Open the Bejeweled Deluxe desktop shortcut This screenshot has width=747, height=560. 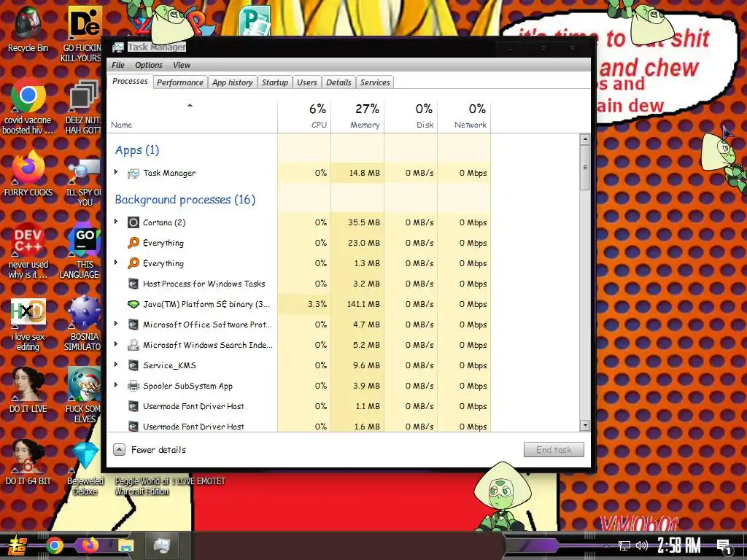click(x=85, y=467)
